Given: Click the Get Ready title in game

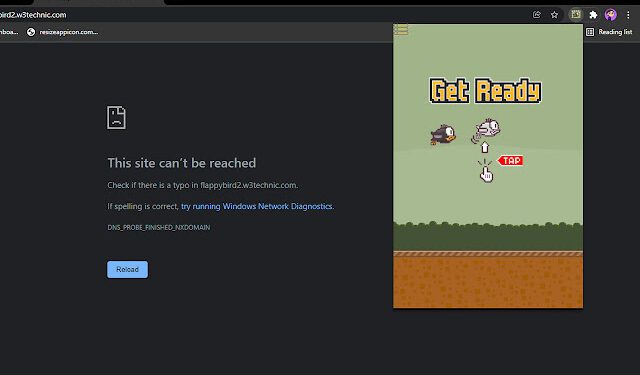Looking at the screenshot, I should click(x=485, y=90).
